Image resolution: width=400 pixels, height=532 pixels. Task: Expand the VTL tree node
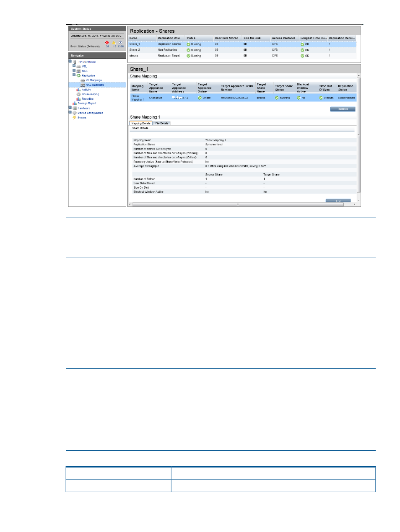(74, 66)
